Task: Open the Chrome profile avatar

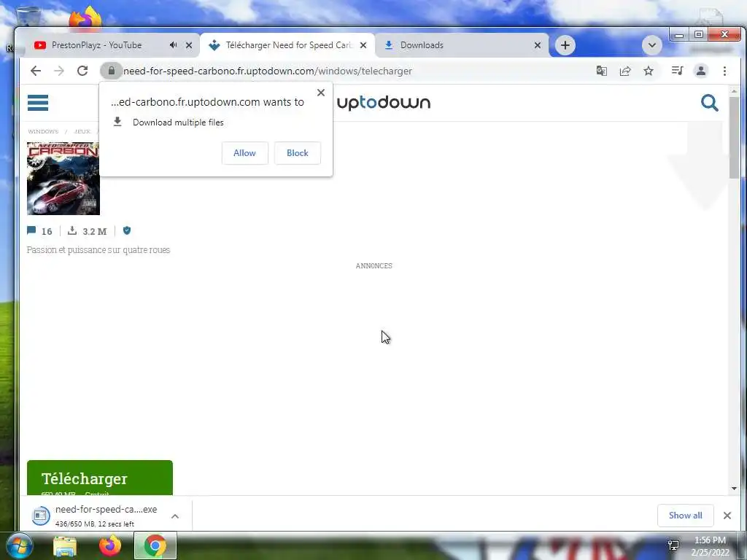Action: (x=701, y=71)
